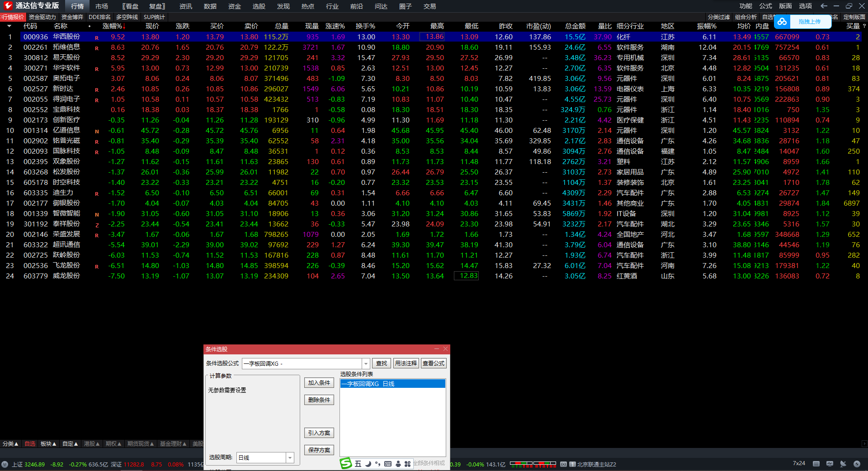Click the 保存方案 button
The height and width of the screenshot is (471, 868).
click(x=319, y=450)
